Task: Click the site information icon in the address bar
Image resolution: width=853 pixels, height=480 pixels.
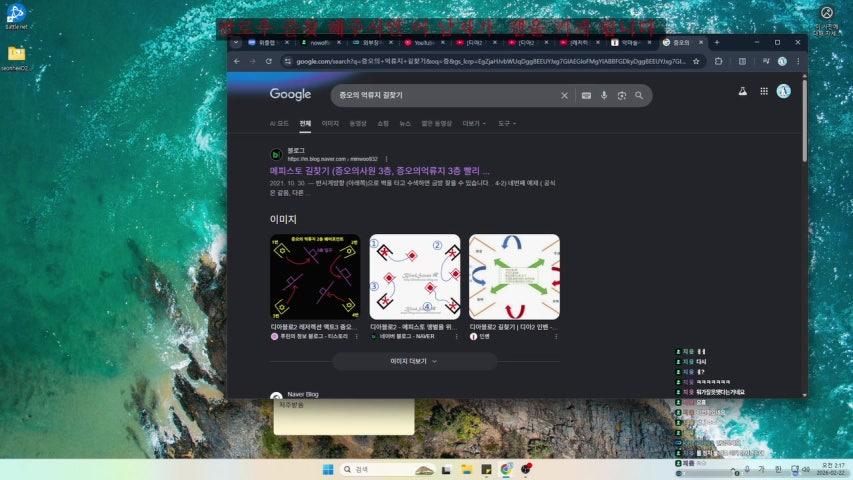Action: (x=288, y=61)
